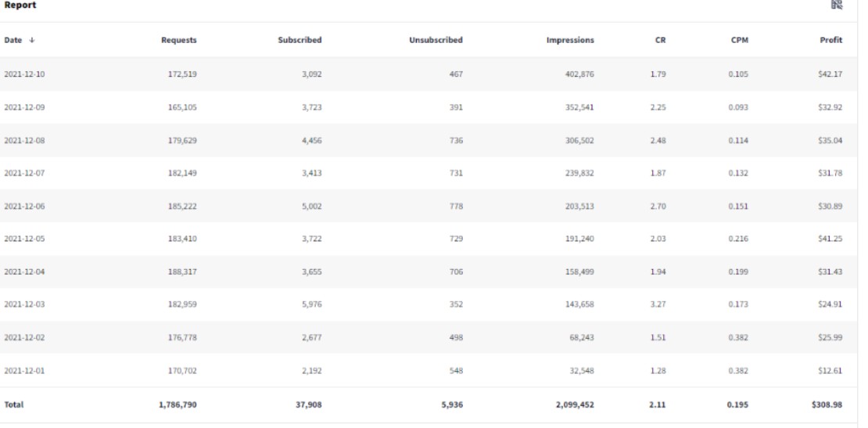Sort by the Impressions column header
Viewport: 868px width, 428px height.
[x=570, y=40]
